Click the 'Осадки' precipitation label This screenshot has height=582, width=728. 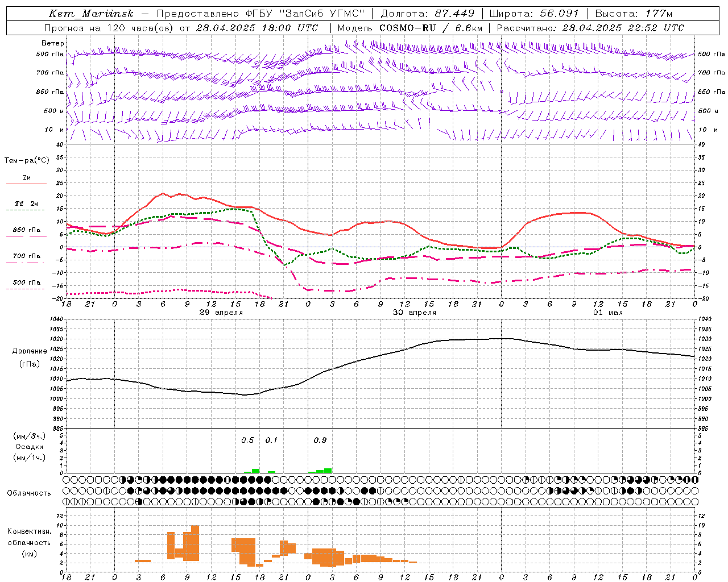(x=30, y=447)
